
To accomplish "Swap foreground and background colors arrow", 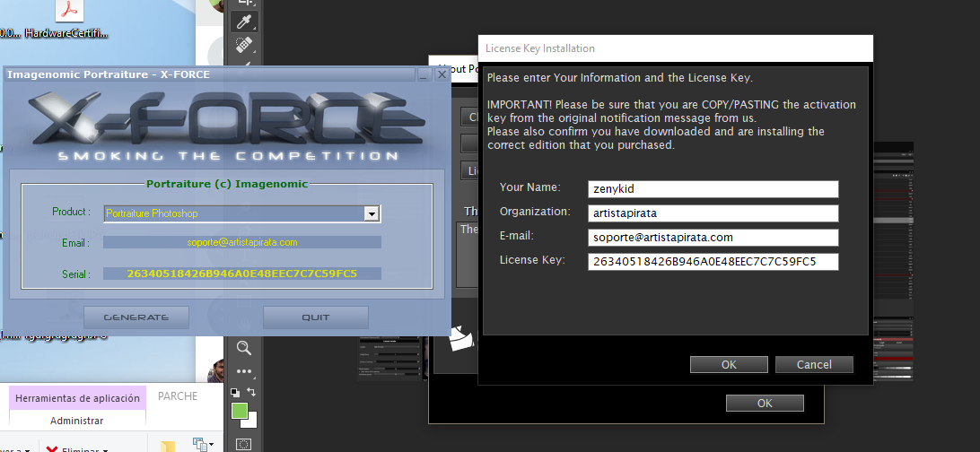I will [x=251, y=392].
